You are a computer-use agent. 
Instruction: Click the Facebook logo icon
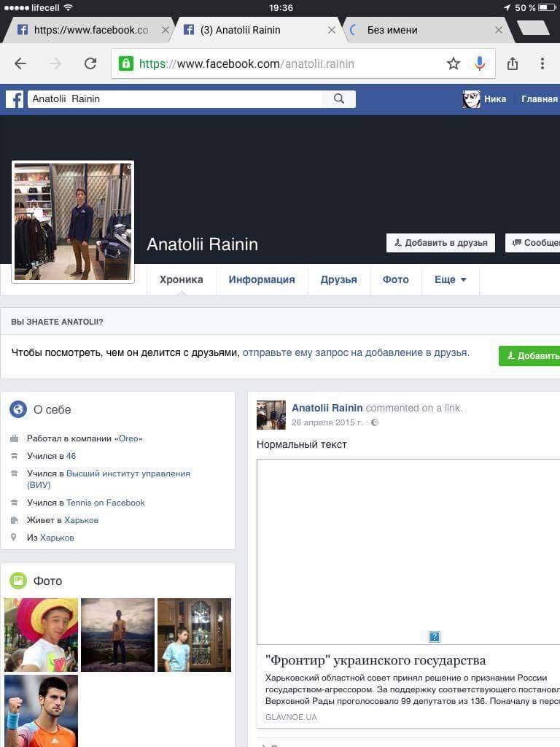[x=15, y=99]
